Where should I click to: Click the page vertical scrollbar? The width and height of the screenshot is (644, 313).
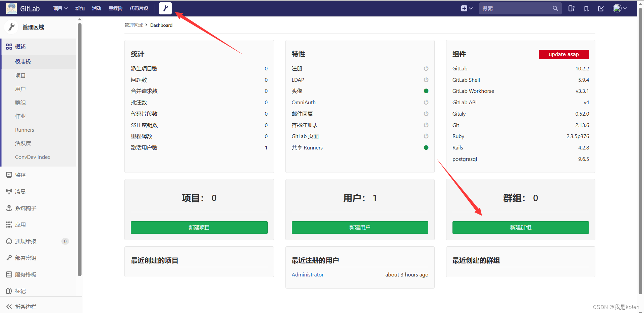point(640,151)
